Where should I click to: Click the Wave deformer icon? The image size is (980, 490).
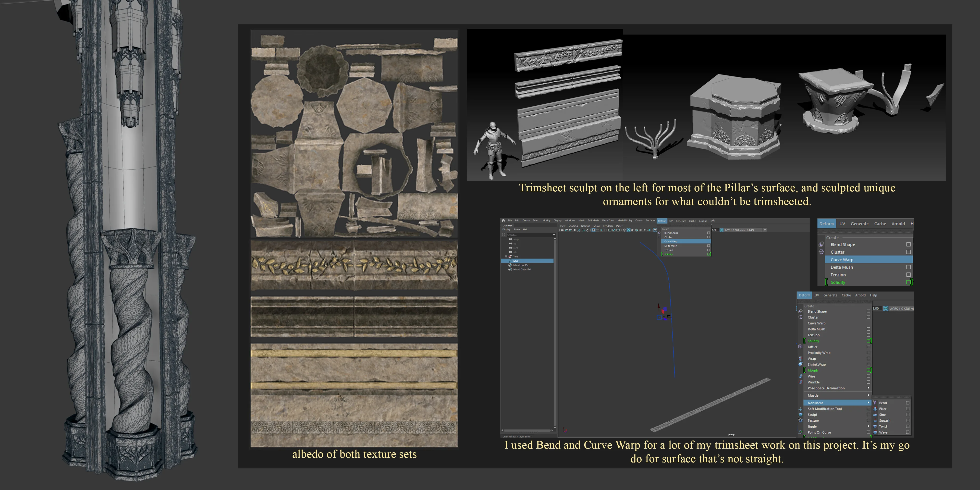tap(875, 432)
